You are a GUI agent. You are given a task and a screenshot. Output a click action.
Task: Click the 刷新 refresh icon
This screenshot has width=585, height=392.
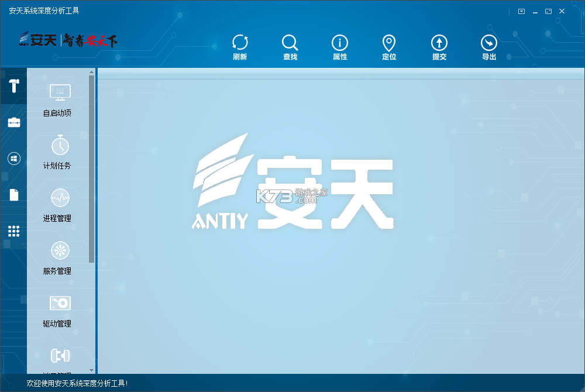[x=239, y=47]
